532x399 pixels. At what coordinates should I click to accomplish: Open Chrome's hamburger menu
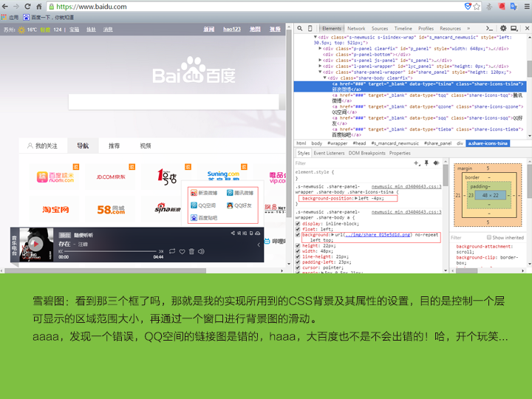[528, 6]
